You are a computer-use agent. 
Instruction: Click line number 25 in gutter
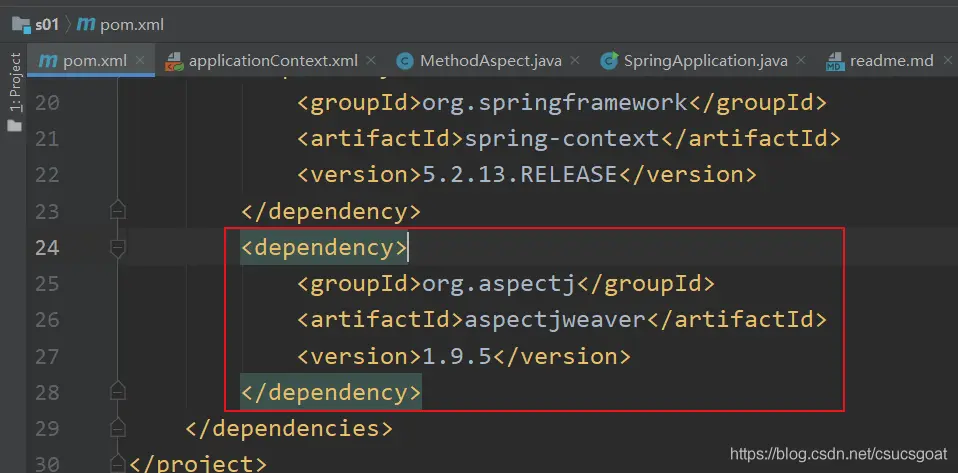point(47,284)
